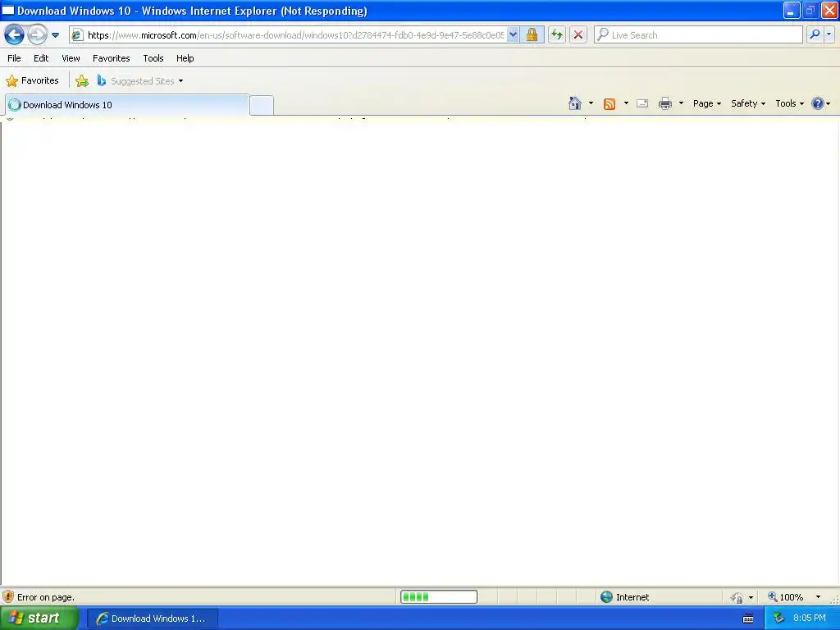Image resolution: width=840 pixels, height=630 pixels.
Task: Click the Print icon
Action: pyautogui.click(x=664, y=103)
